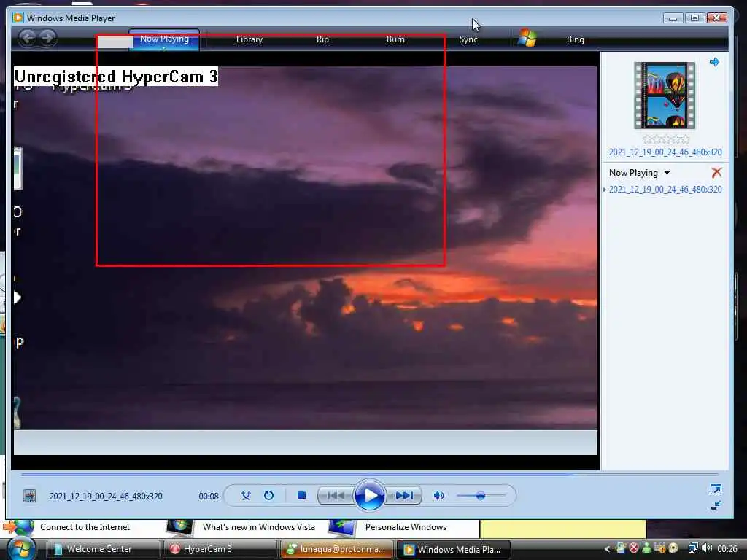The image size is (747, 560).
Task: Switch to full screen view
Action: point(716,489)
